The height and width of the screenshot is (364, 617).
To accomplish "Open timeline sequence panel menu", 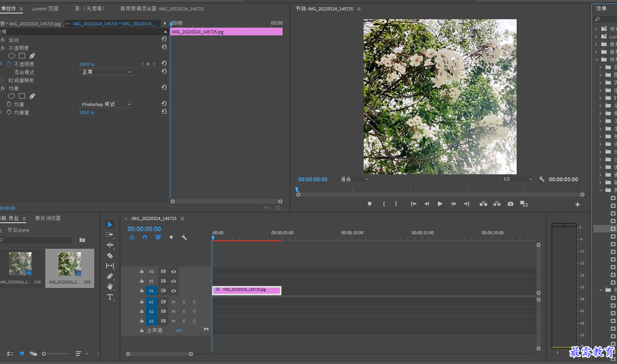I will 182,218.
